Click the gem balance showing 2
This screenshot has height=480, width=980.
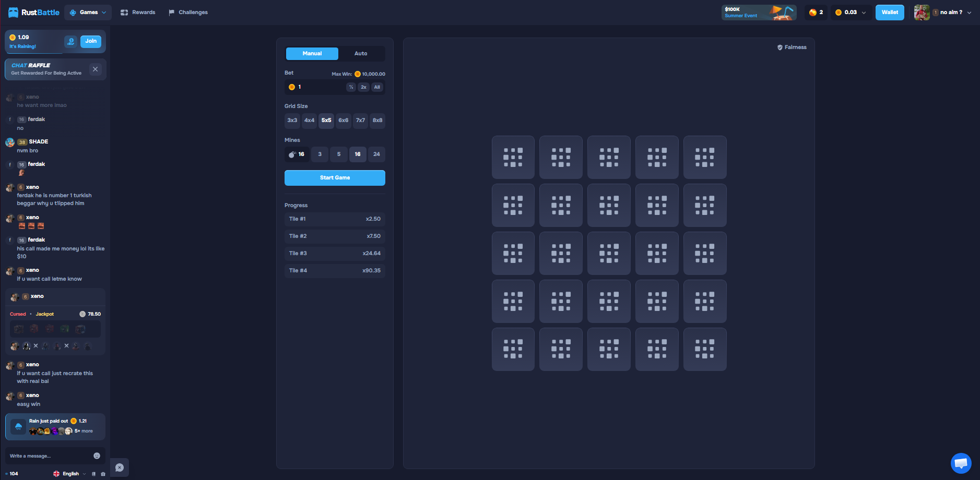[x=816, y=13]
